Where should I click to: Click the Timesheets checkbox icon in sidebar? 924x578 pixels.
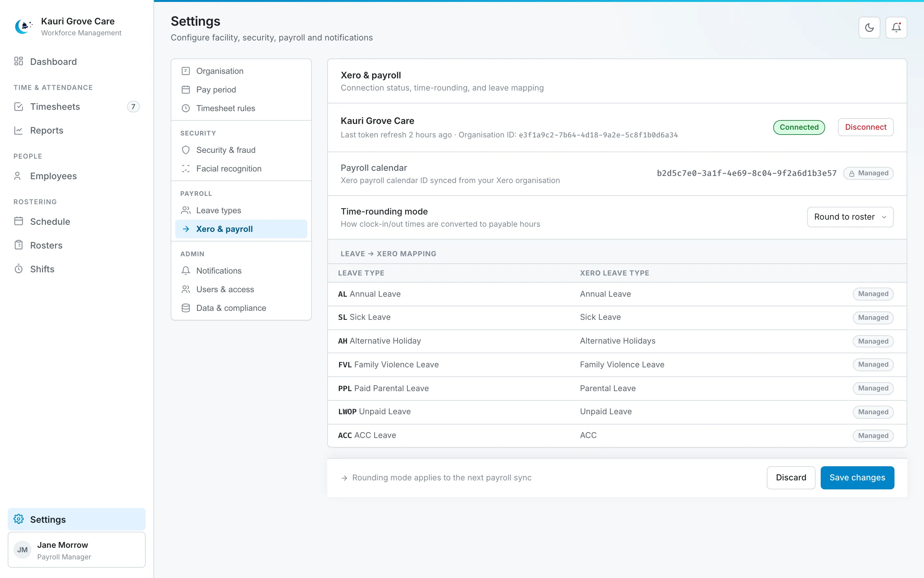coord(18,106)
